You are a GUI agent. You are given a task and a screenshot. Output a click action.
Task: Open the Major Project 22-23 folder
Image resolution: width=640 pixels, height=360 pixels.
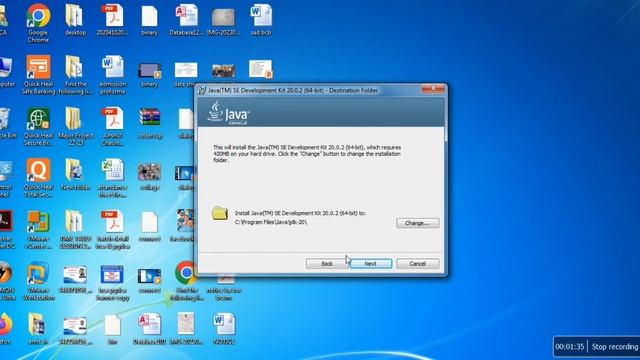pos(76,127)
